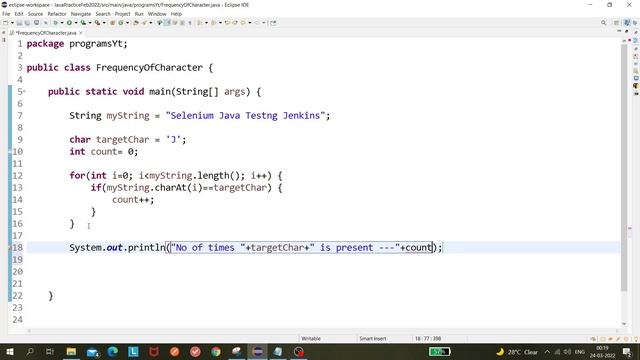Viewport: 640px width, 360px height.
Task: Click the New Java Package icon
Action: click(x=113, y=23)
